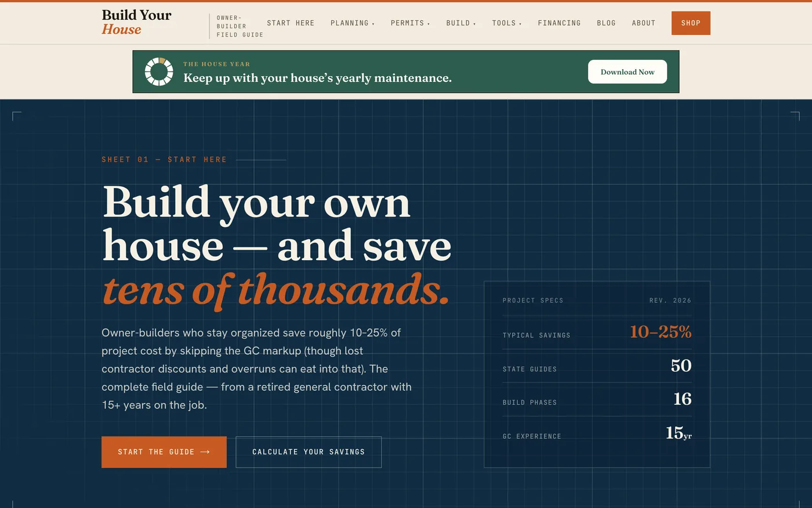Viewport: 812px width, 508px height.
Task: Expand the Planning dropdown menu
Action: click(352, 23)
